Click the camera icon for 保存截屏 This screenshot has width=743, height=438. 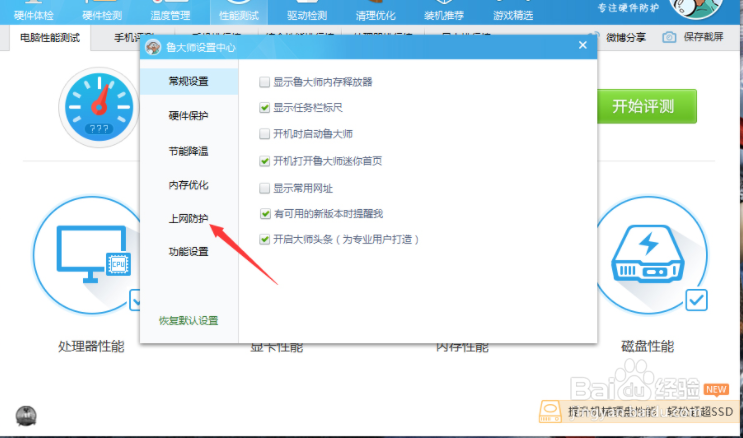click(x=669, y=37)
